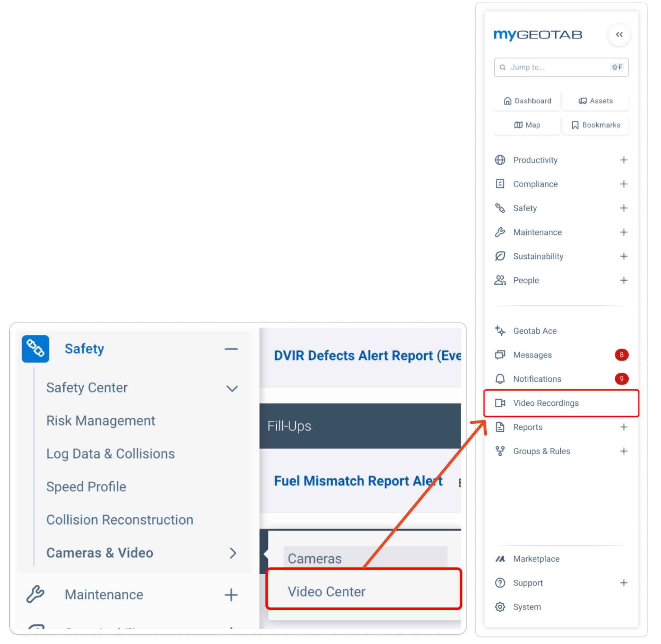Click the Sustainability leaf icon
The image size is (661, 644).
pyautogui.click(x=500, y=256)
